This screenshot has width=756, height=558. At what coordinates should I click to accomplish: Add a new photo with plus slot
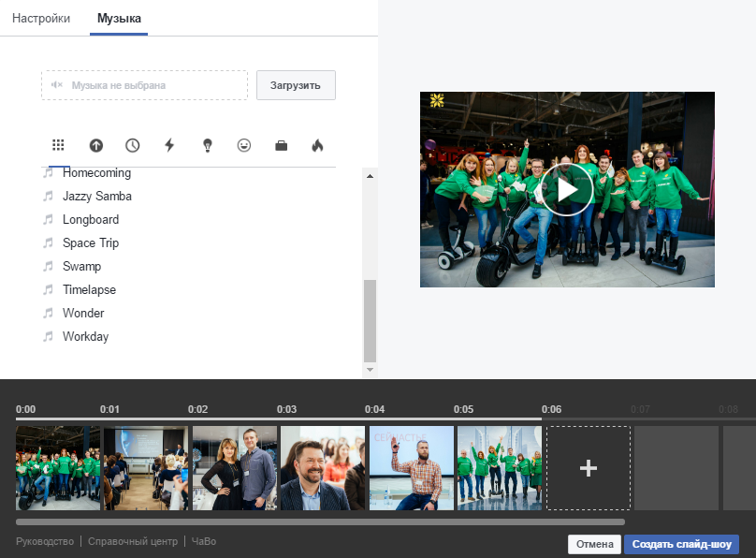click(589, 468)
